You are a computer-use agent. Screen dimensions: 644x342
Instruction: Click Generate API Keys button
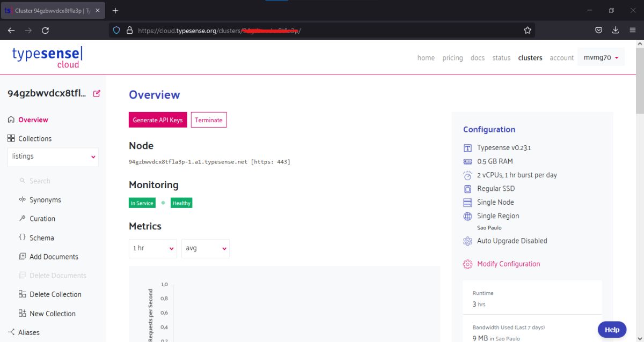point(158,120)
